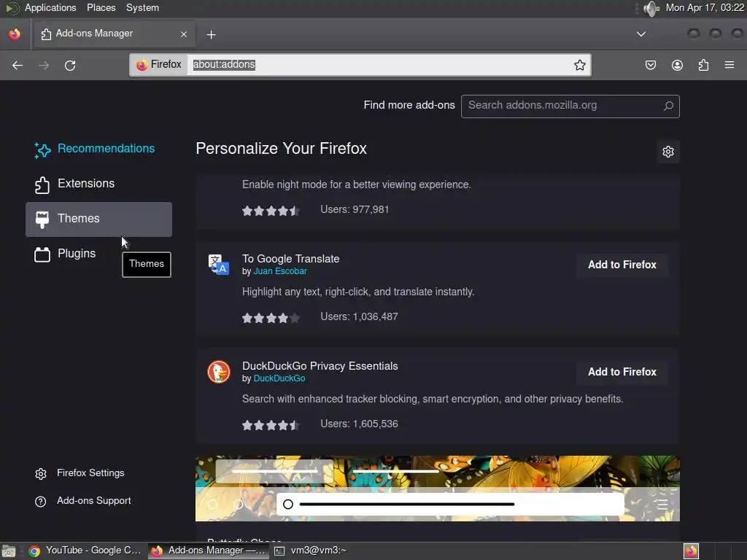Switch to vm3@vm3 terminal taskbar window

tap(311, 551)
